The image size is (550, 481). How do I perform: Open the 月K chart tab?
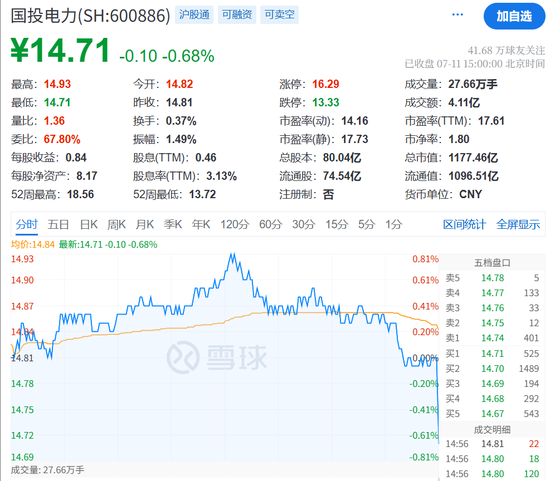[145, 224]
